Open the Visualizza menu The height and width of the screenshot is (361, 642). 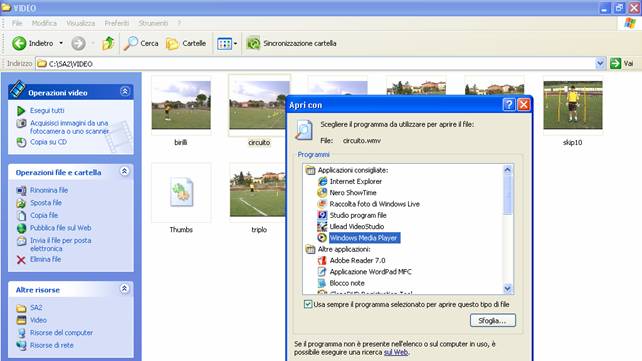point(81,23)
